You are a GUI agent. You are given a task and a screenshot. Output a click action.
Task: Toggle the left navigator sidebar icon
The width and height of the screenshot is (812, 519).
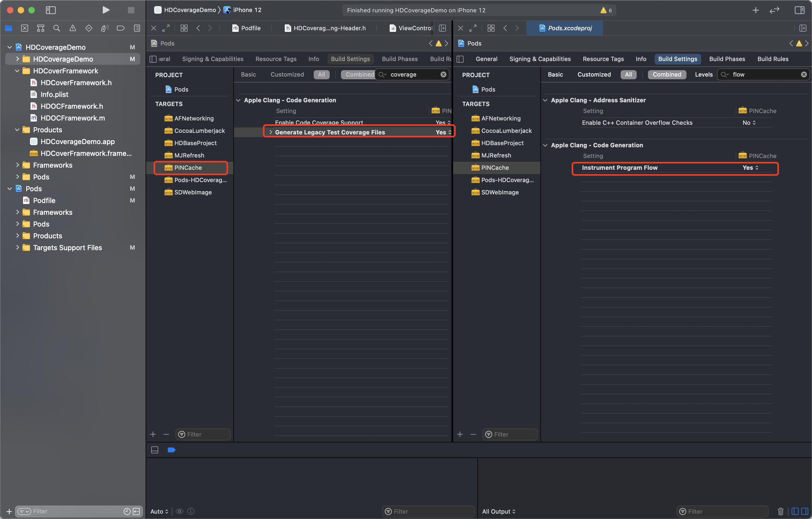[51, 10]
